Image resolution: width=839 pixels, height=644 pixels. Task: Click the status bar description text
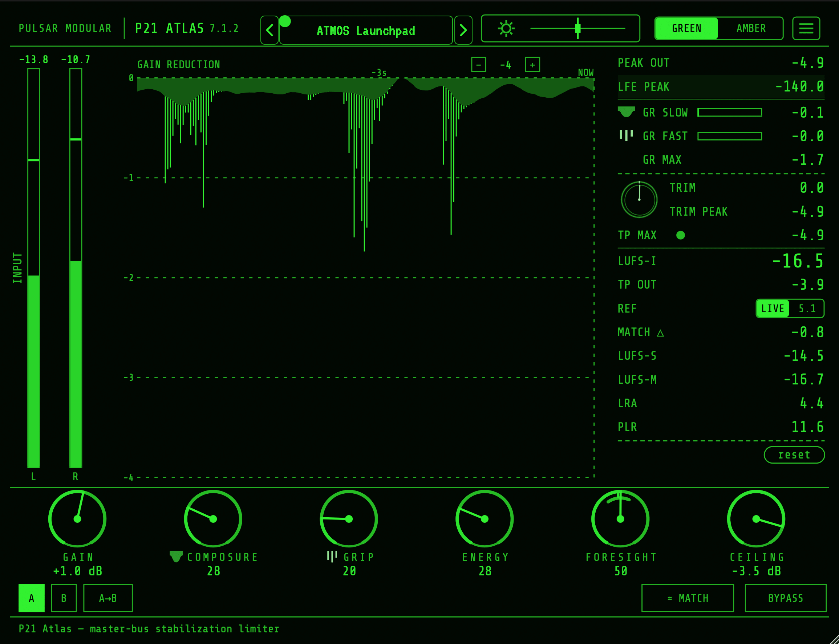click(149, 629)
